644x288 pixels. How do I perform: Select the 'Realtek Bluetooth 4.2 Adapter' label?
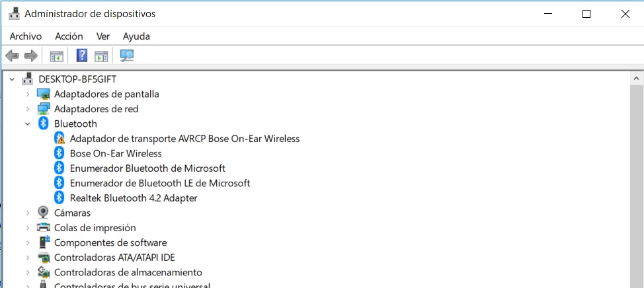click(x=134, y=198)
